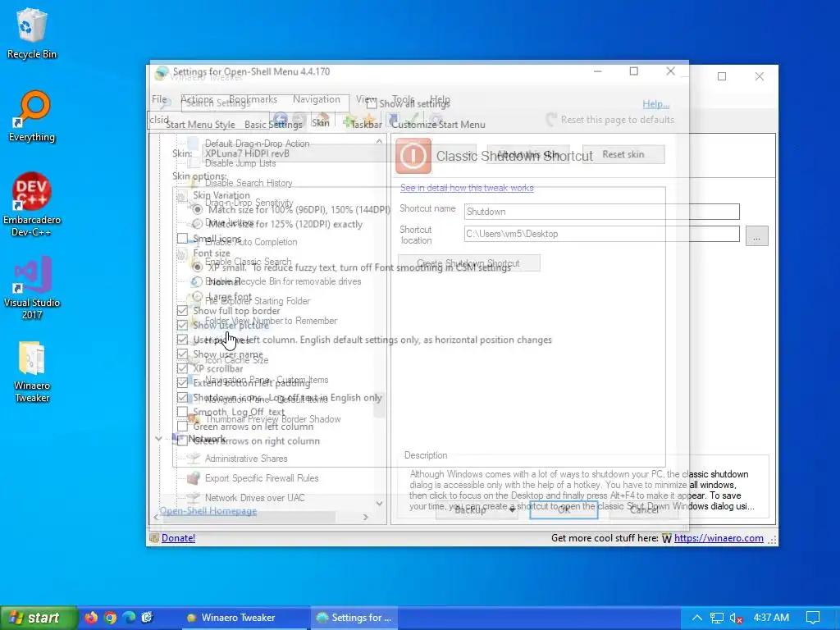The width and height of the screenshot is (840, 630).
Task: Click the Shortcut name input field
Action: [x=601, y=212]
